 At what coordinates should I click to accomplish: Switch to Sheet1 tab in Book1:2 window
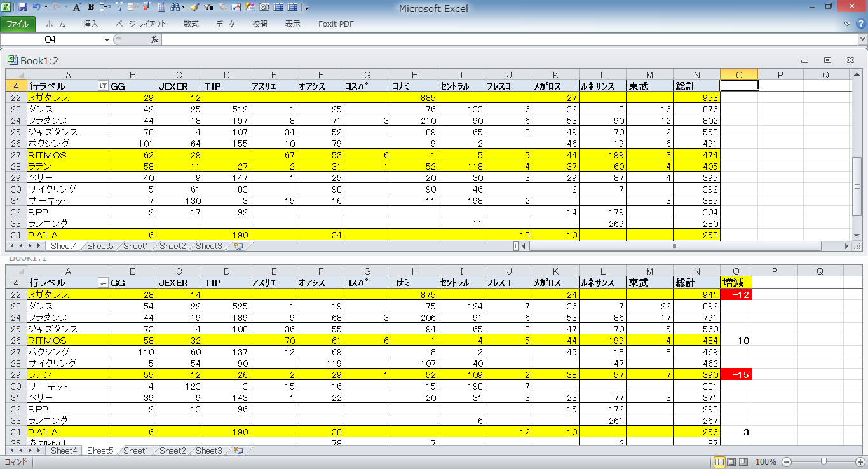pos(136,246)
